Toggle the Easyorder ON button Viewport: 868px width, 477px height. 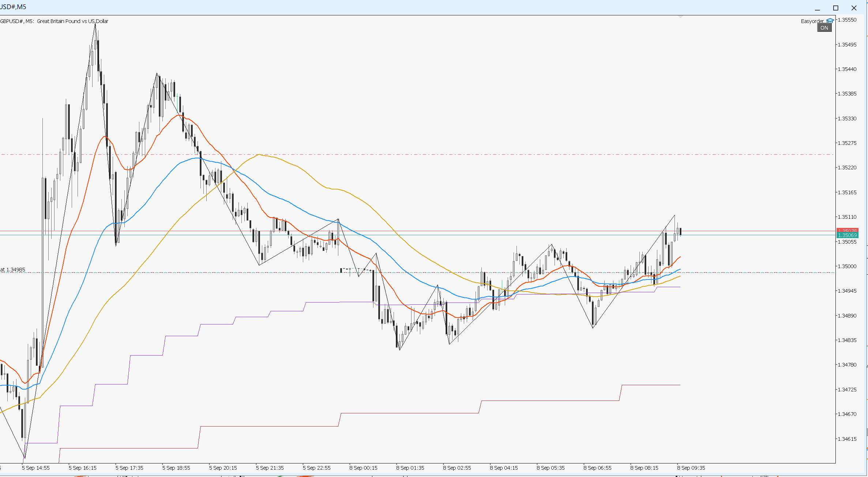pyautogui.click(x=824, y=28)
